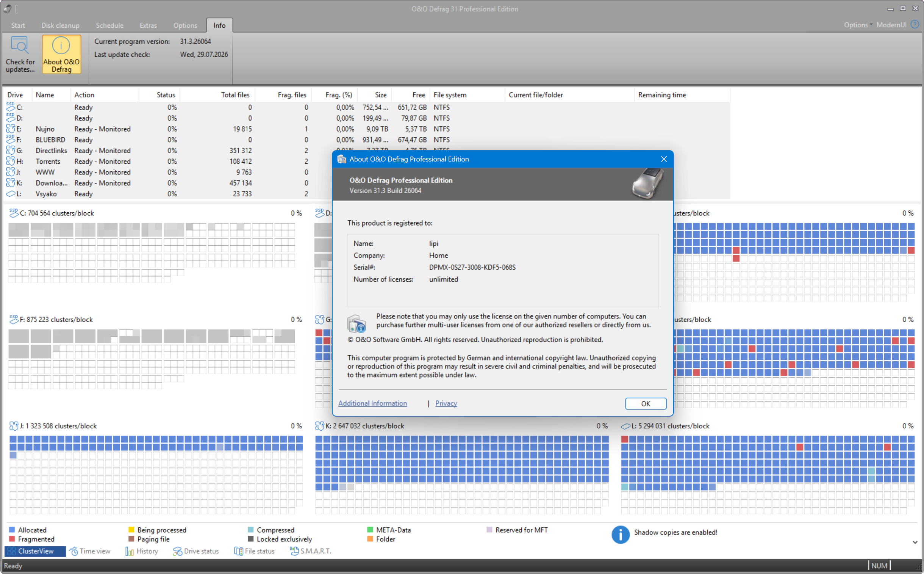Switch to Drive status tab

point(196,551)
